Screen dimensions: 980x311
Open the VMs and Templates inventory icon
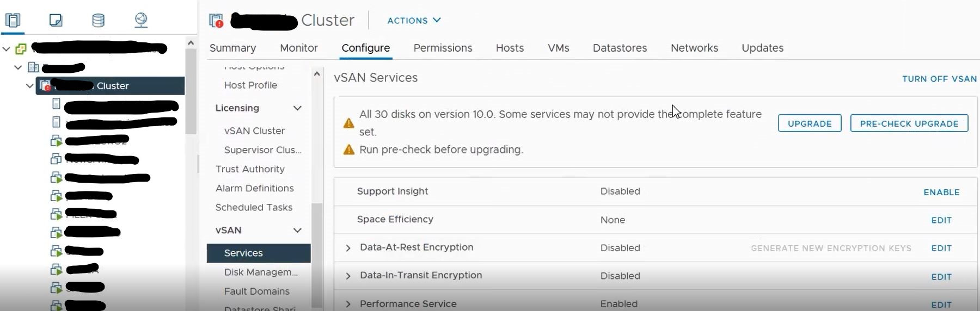[x=56, y=20]
